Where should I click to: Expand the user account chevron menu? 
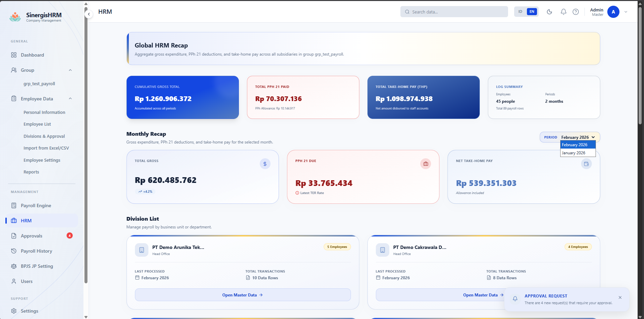(626, 12)
